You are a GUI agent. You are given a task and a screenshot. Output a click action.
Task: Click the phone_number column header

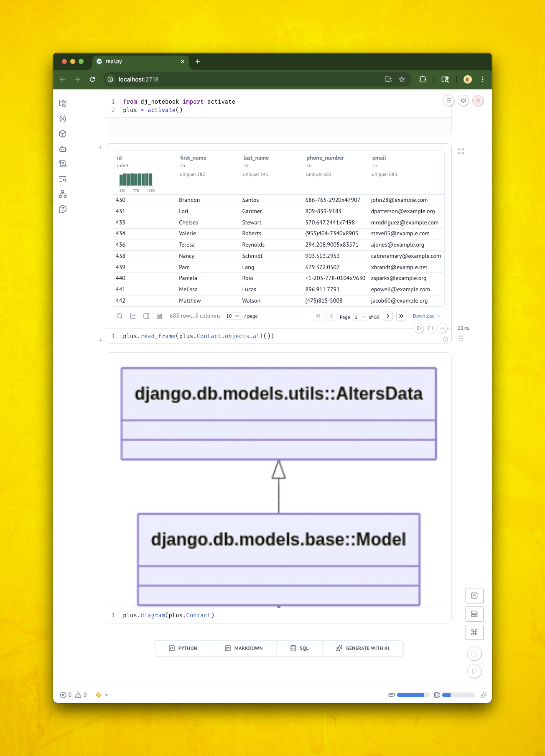(325, 158)
